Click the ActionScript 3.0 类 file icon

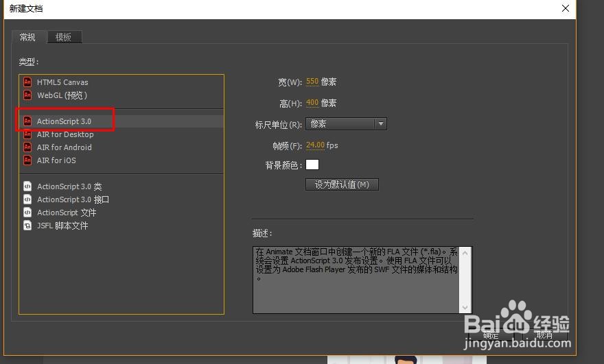tap(27, 186)
